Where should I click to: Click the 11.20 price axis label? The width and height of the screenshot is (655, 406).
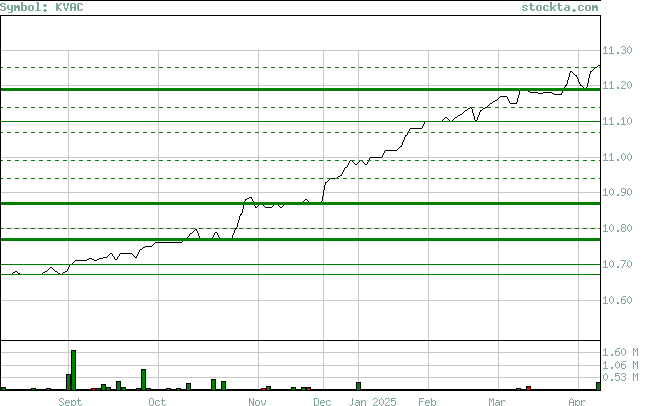tap(617, 85)
